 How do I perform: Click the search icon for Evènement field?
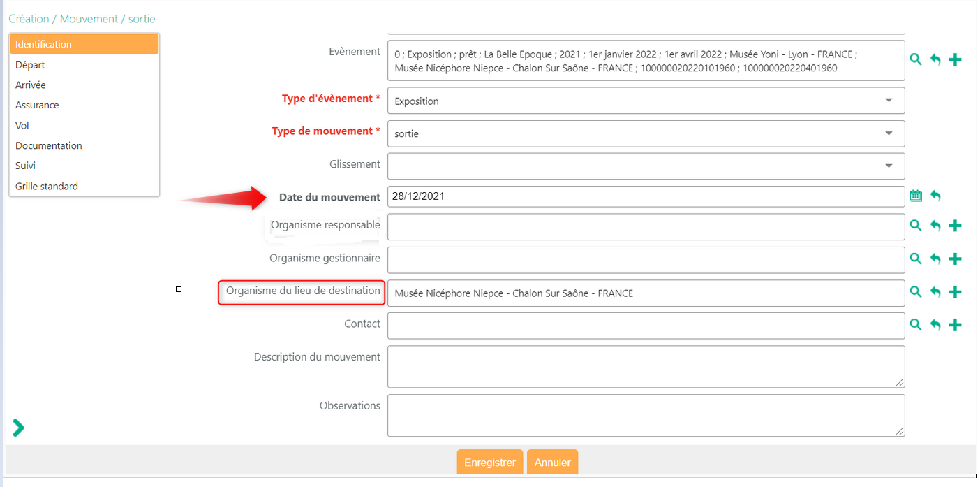(x=916, y=59)
